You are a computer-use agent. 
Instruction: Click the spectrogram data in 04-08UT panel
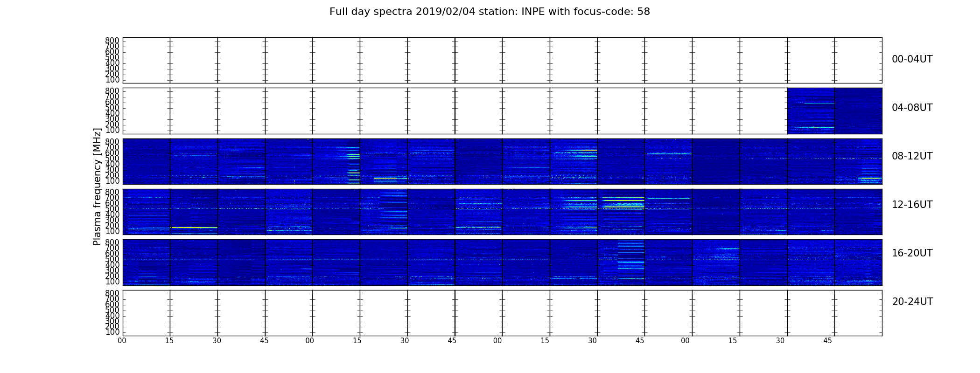pos(834,111)
